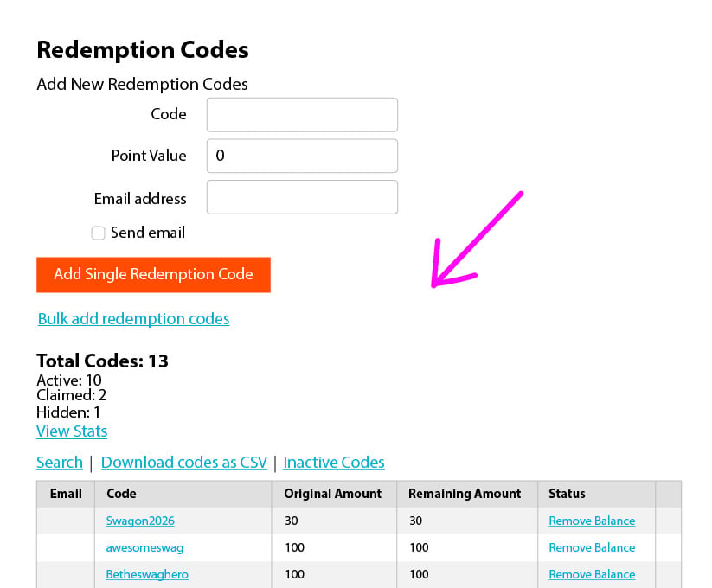Remove Balance for Betheswaghero

[x=592, y=574]
